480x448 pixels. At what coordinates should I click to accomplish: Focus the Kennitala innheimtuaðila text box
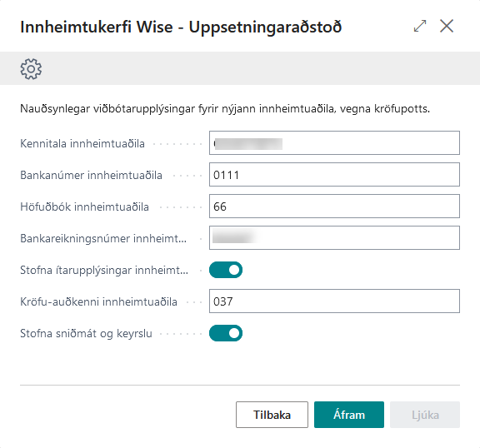click(x=334, y=142)
